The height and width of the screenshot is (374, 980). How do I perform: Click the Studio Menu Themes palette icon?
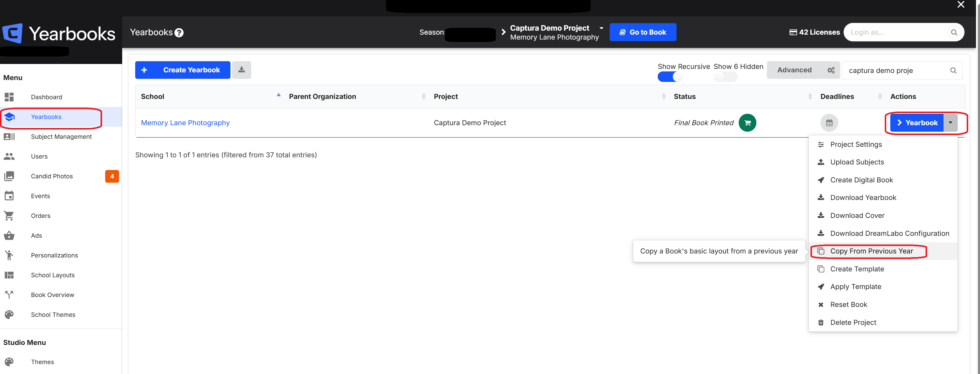point(9,361)
